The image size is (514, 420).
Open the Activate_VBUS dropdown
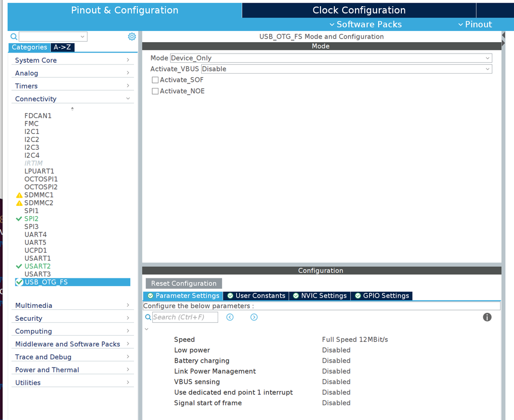click(487, 68)
